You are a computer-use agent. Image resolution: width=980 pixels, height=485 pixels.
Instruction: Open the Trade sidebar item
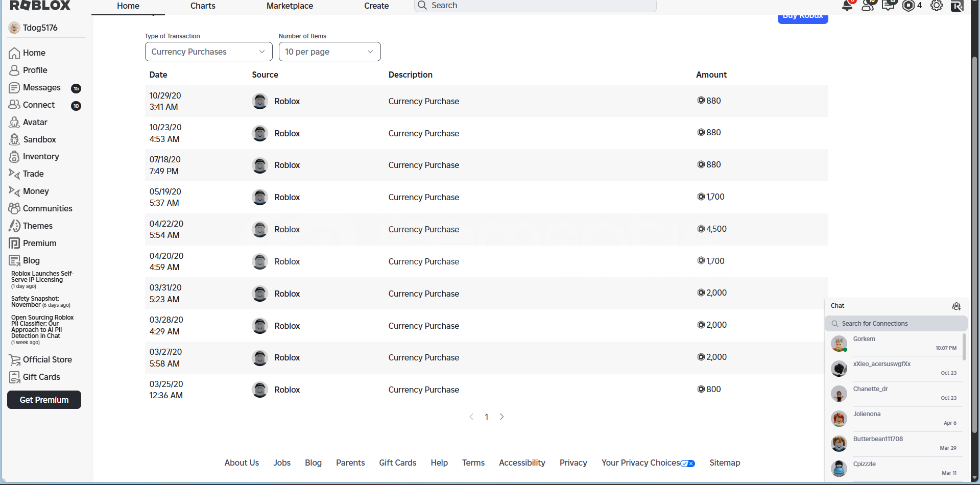(26, 174)
